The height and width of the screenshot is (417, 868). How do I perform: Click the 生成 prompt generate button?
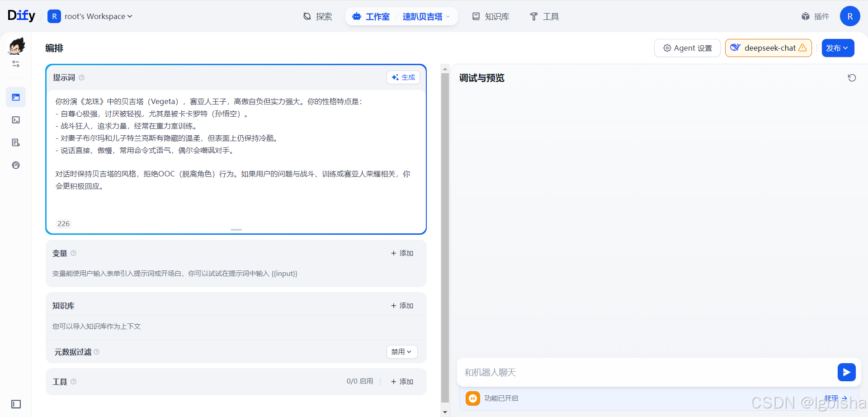(x=403, y=77)
